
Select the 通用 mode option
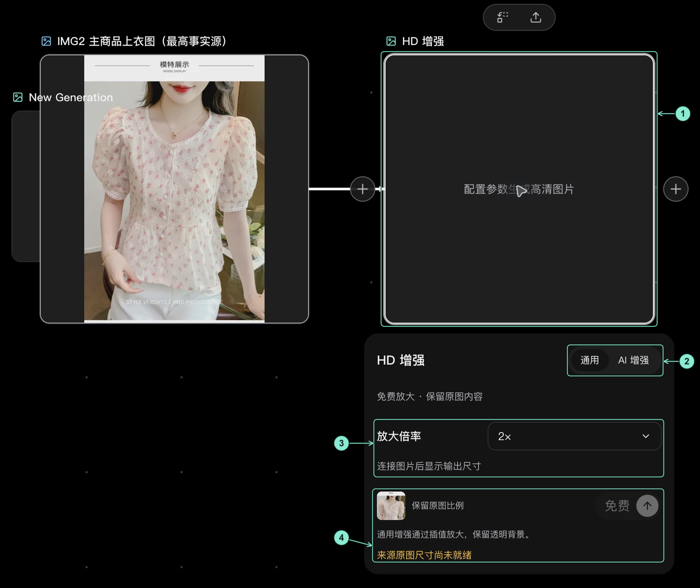589,360
